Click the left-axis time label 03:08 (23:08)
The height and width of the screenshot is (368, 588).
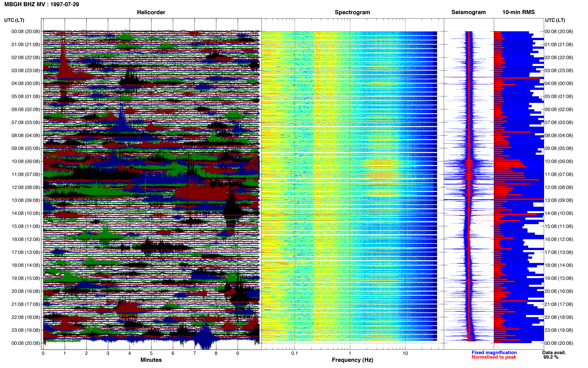[x=26, y=71]
